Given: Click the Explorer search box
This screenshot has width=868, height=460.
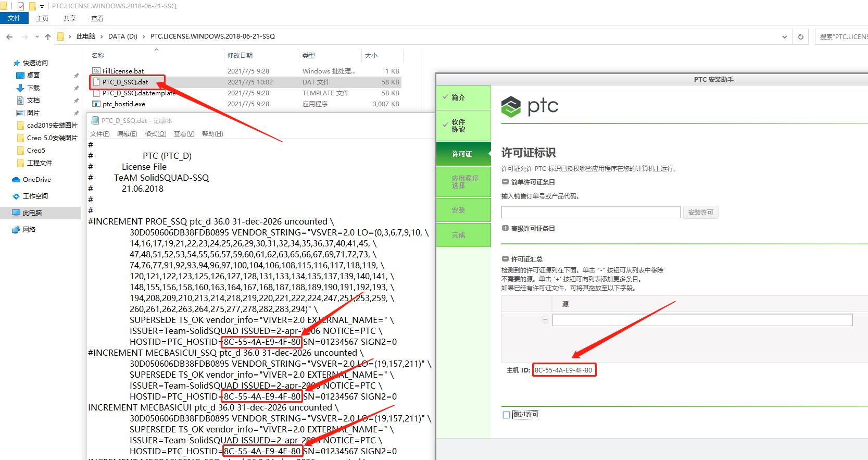Looking at the screenshot, I should point(841,36).
